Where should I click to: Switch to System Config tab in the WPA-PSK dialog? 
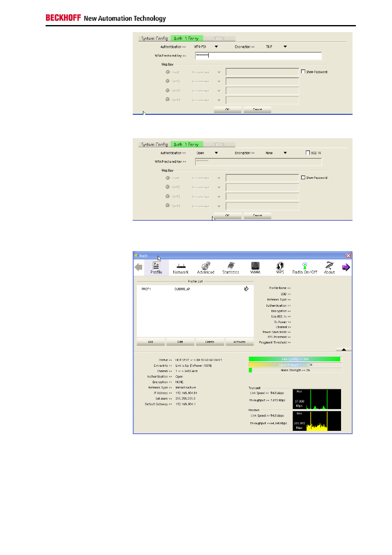[154, 38]
